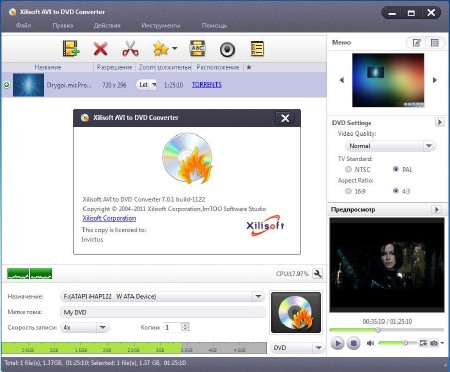Open the ABC subtitle tool

197,49
